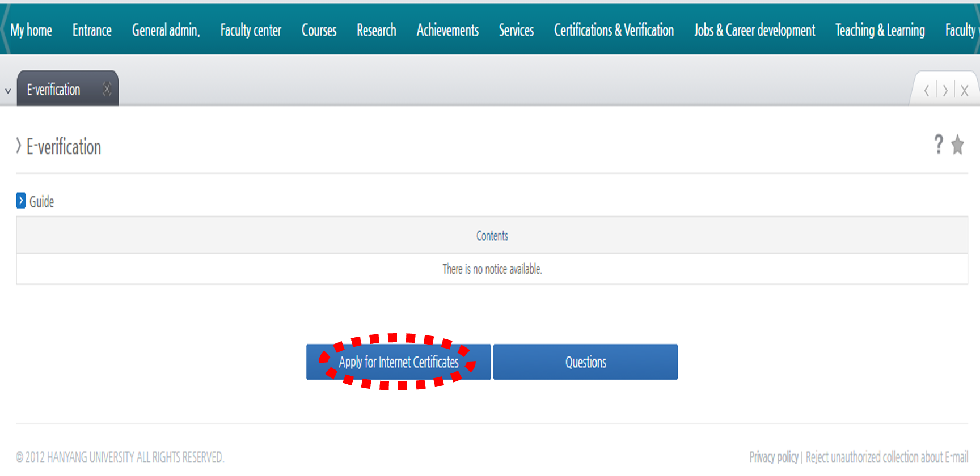Open Reject unauthorized collection about E-mail link
Image resolution: width=980 pixels, height=476 pixels.
point(886,457)
